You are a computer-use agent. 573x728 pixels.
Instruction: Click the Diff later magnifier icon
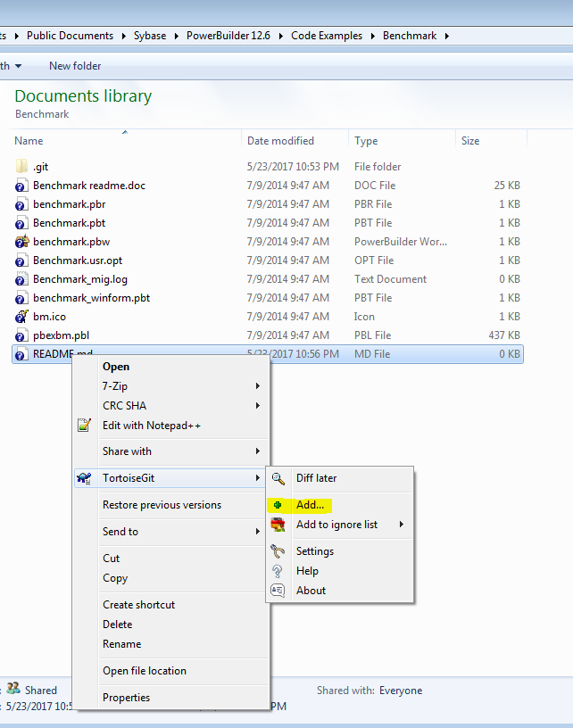pos(278,479)
